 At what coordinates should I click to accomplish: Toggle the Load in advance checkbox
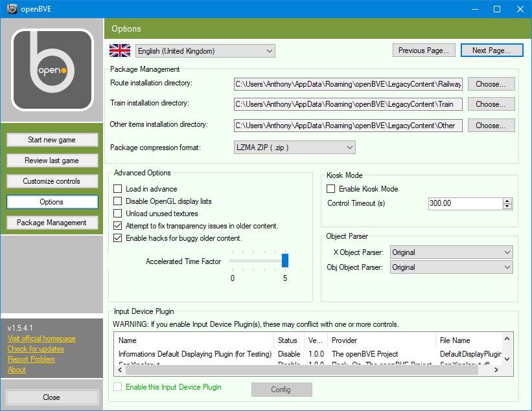click(x=118, y=189)
